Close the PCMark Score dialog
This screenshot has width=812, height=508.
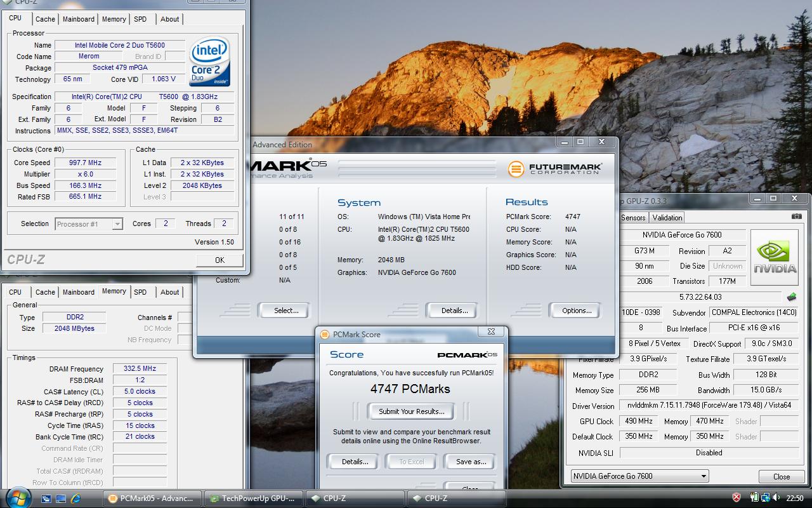(491, 331)
